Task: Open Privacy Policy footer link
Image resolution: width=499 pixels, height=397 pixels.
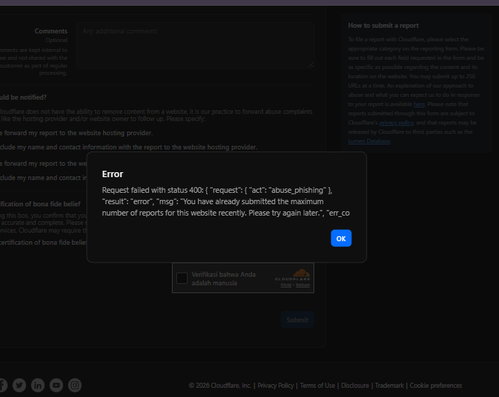Action: coord(275,386)
